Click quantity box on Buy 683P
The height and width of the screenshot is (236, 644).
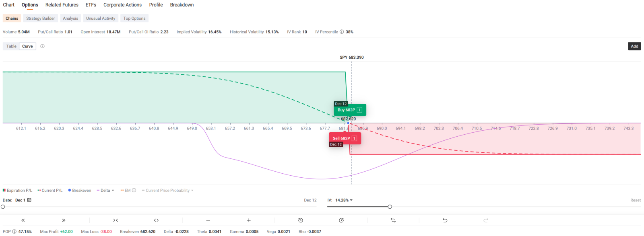359,110
